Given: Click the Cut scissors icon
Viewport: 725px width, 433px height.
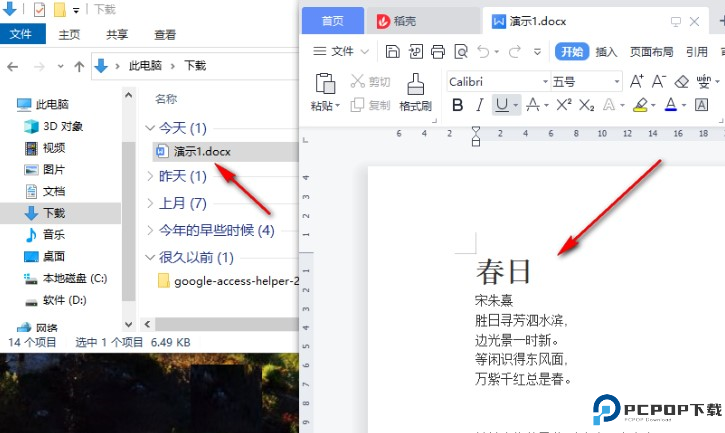Looking at the screenshot, I should tap(357, 81).
